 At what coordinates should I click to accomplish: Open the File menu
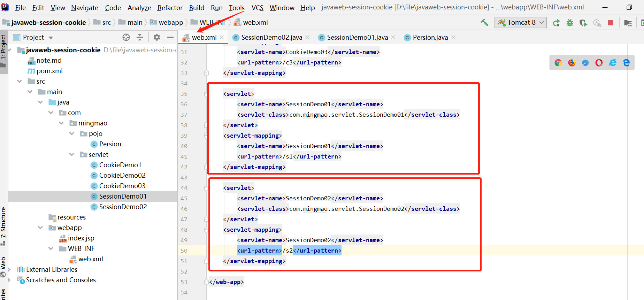coord(21,8)
